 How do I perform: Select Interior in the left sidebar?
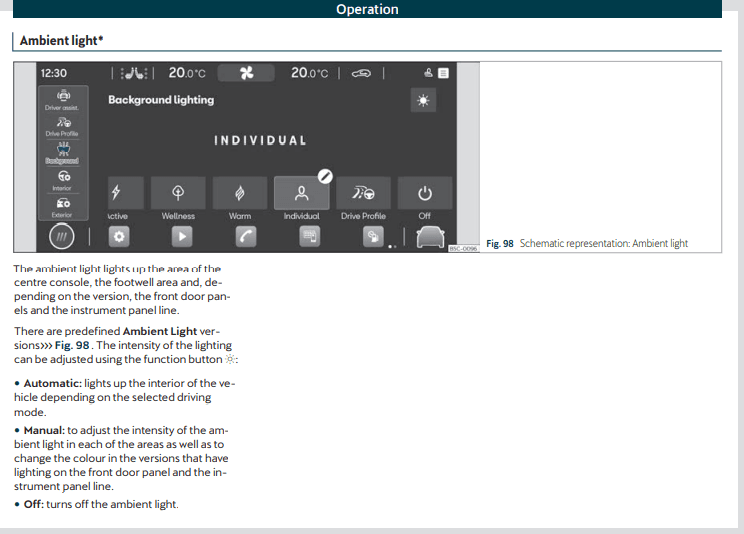(61, 177)
